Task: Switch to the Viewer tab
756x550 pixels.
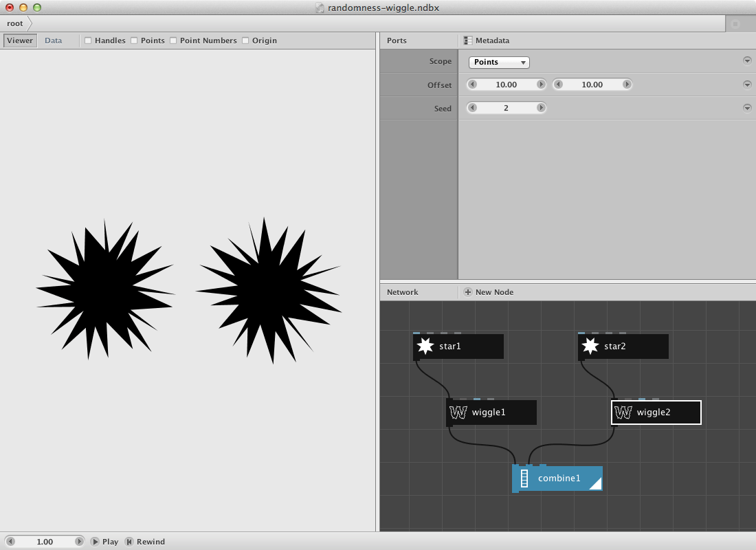Action: click(x=20, y=41)
